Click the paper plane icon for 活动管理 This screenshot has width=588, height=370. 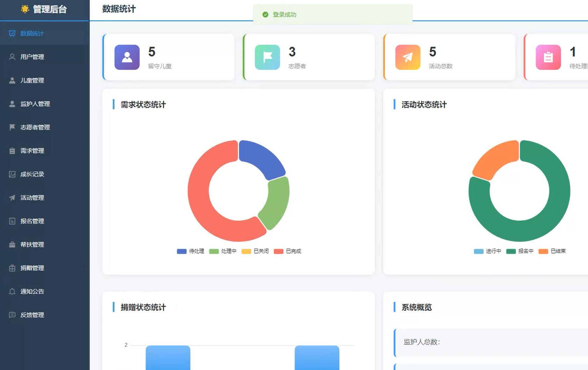12,198
